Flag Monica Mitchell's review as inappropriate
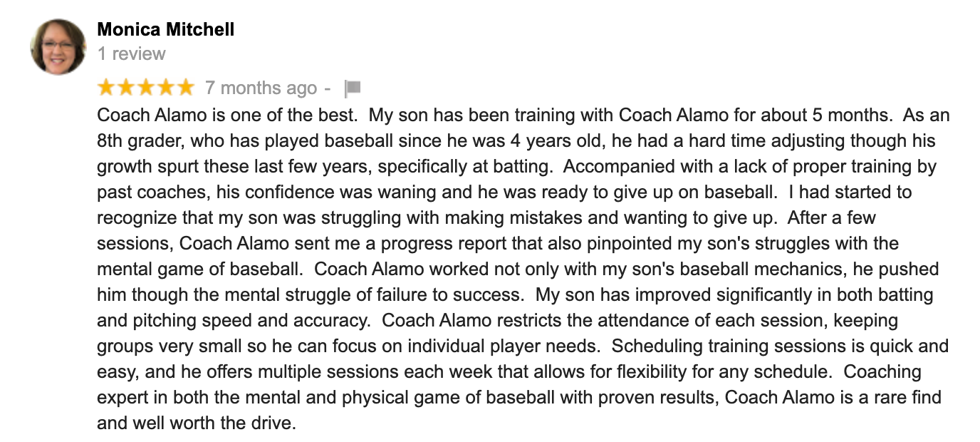Image resolution: width=980 pixels, height=442 pixels. tap(353, 88)
